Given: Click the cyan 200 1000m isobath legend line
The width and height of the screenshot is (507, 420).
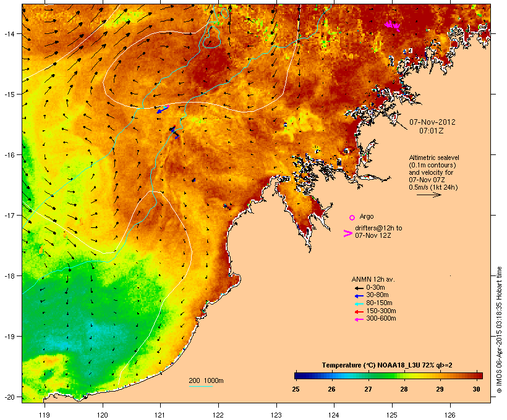Looking at the screenshot, I should 200,386.
